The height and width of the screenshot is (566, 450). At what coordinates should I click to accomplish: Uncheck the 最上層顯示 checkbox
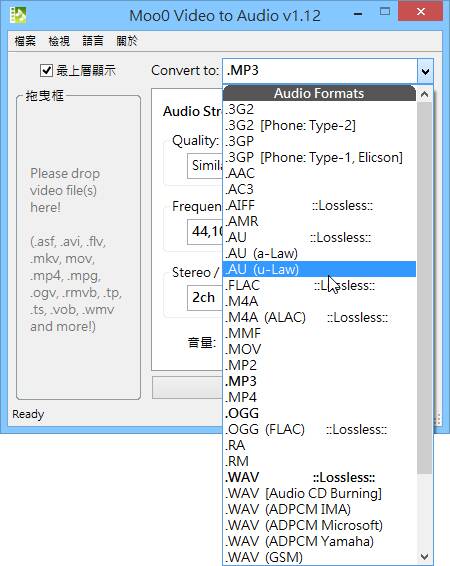(46, 70)
